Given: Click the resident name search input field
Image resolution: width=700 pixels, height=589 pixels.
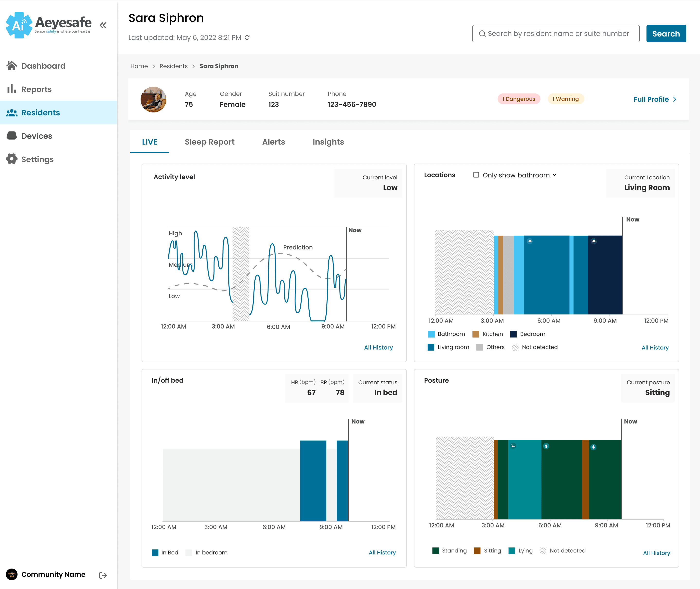Looking at the screenshot, I should coord(556,34).
